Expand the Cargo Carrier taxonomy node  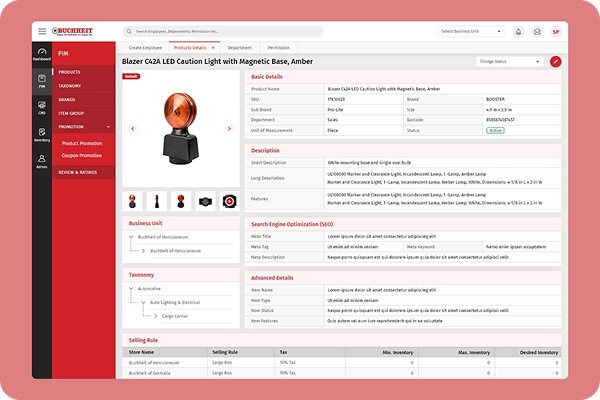(x=156, y=316)
